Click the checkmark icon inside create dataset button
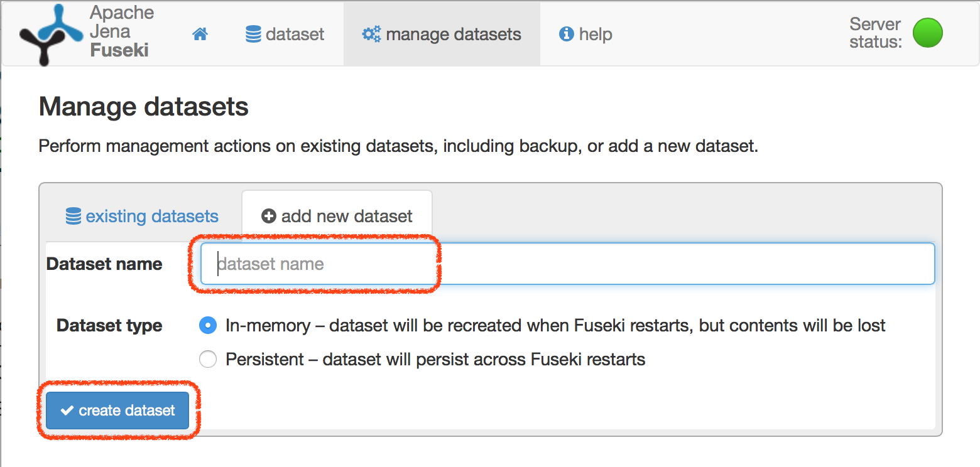Viewport: 980px width, 467px height. pyautogui.click(x=67, y=411)
